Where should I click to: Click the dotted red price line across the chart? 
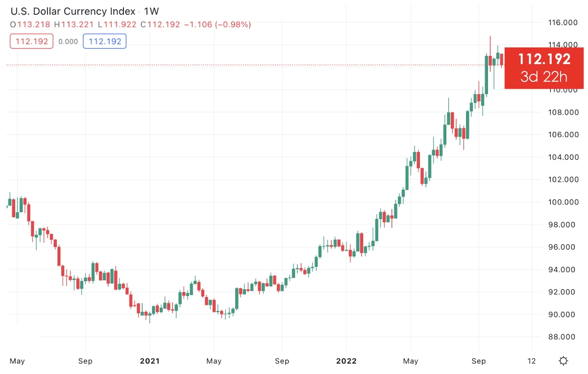294,64
